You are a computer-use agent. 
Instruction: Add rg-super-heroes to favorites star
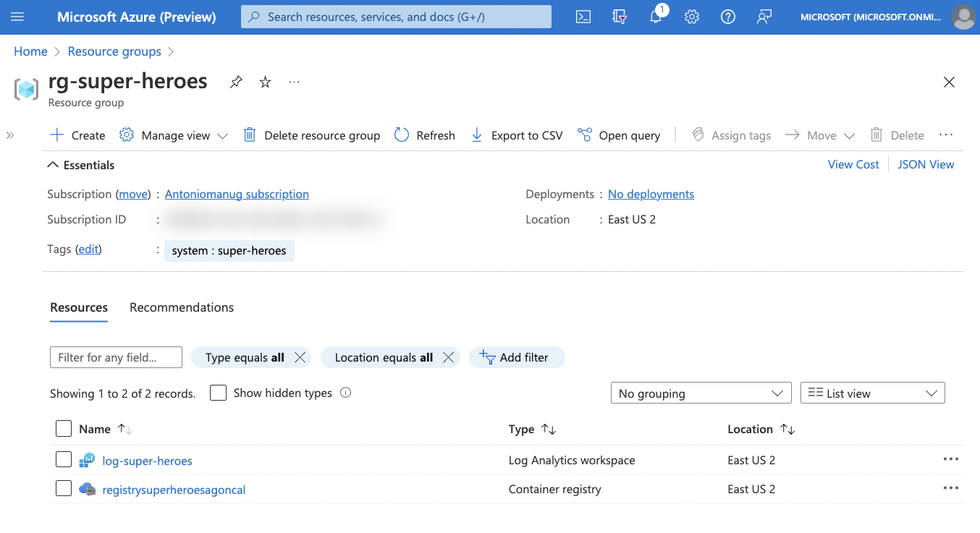(265, 82)
